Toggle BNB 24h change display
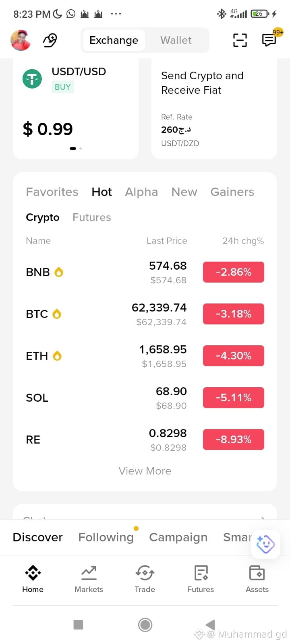Screen dimensions: 290x644 [234, 272]
